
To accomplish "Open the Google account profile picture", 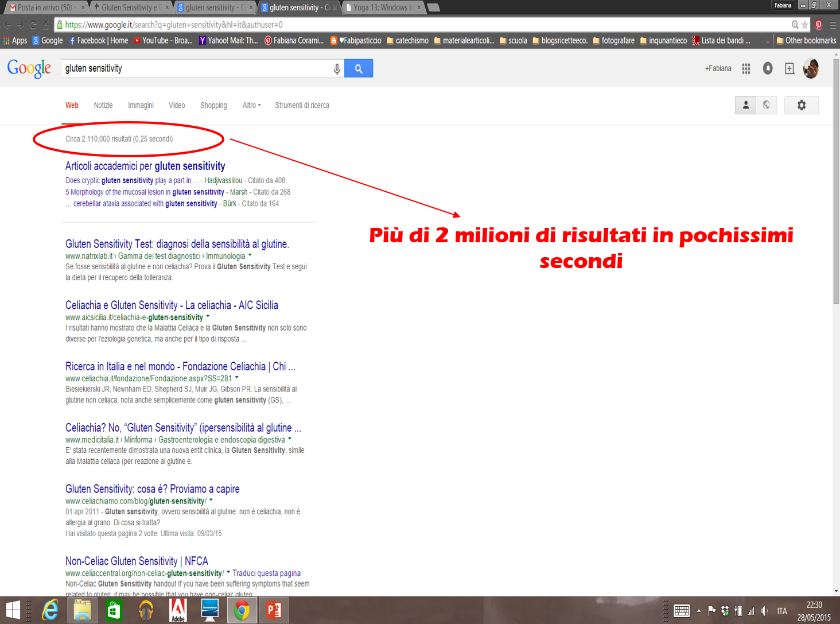I will [811, 68].
